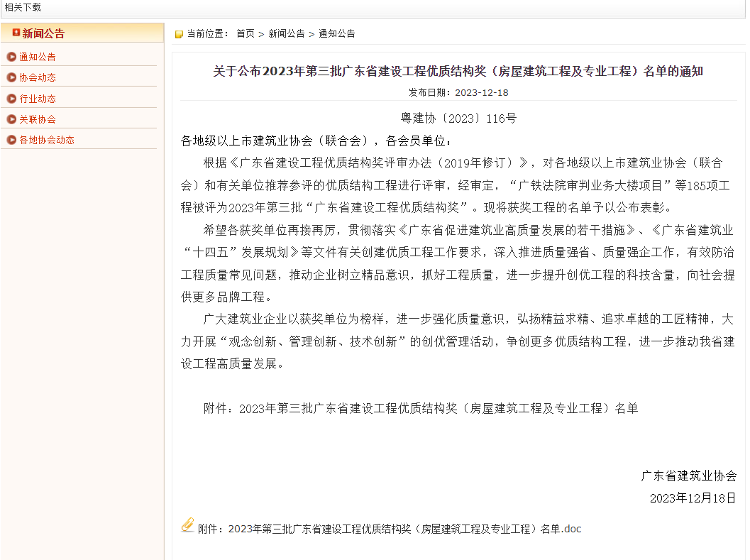Click the arrow icon beside 关联协会

pyautogui.click(x=11, y=119)
